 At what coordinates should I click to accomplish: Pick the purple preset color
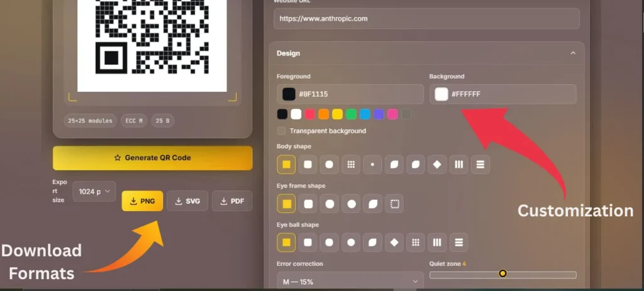(x=379, y=114)
